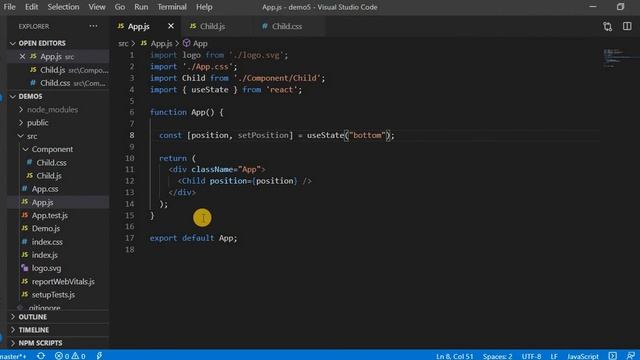Change the Spaces: 2 indentation setting
Screen dimensions: 640x360
tap(497, 356)
